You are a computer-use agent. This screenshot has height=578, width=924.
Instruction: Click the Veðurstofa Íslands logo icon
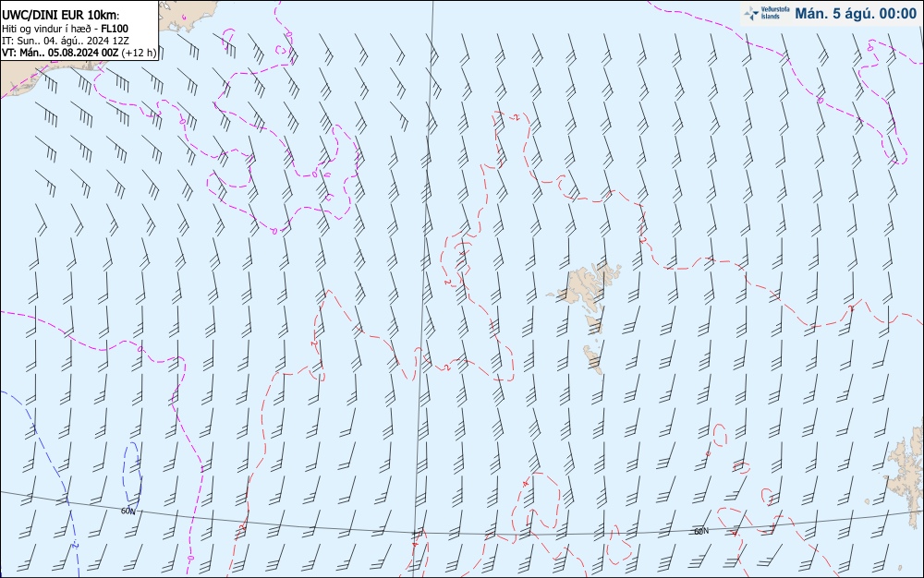[x=751, y=14]
